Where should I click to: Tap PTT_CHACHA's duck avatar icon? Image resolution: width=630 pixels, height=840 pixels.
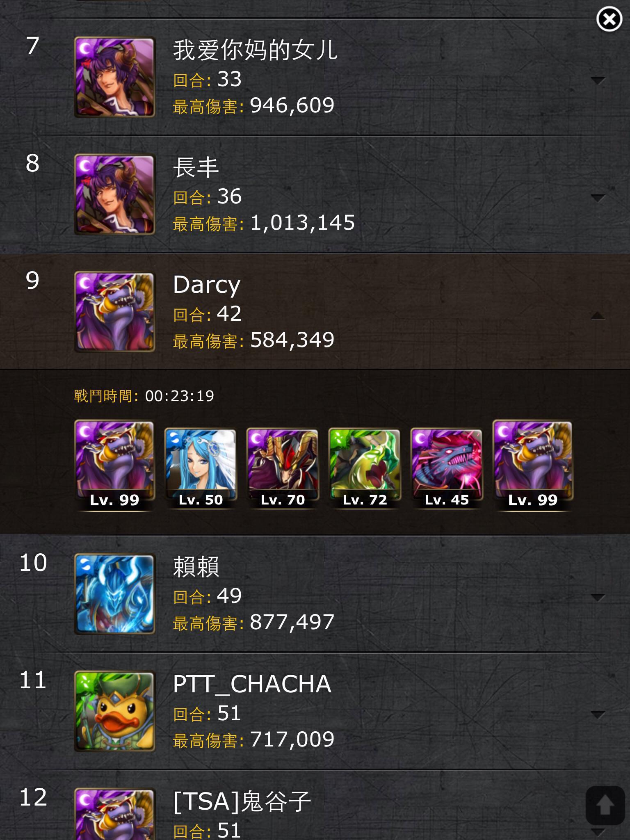coord(114,711)
